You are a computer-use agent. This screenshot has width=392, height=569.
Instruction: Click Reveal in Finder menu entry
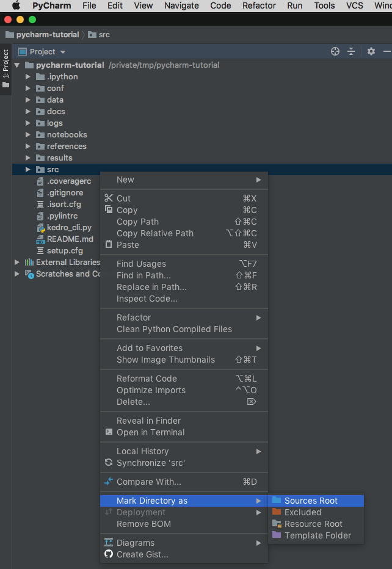pos(148,421)
